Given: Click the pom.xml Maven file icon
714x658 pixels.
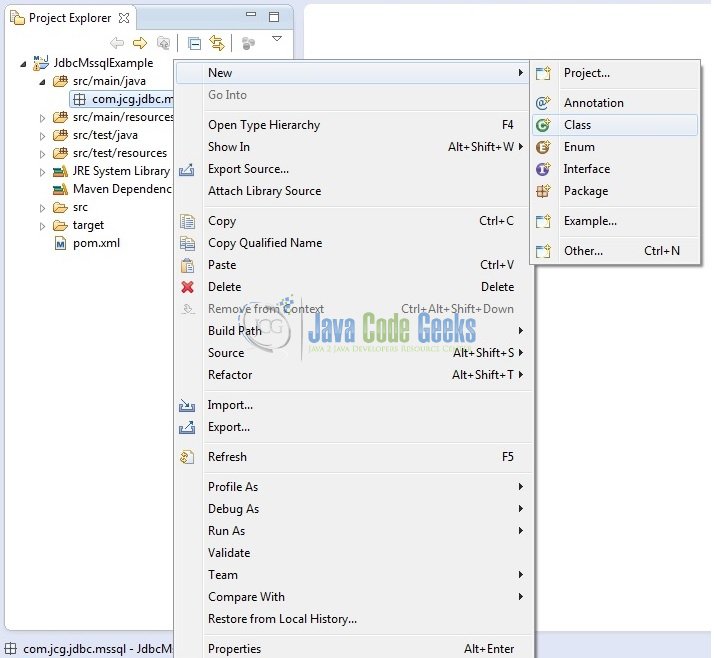Looking at the screenshot, I should (x=60, y=244).
